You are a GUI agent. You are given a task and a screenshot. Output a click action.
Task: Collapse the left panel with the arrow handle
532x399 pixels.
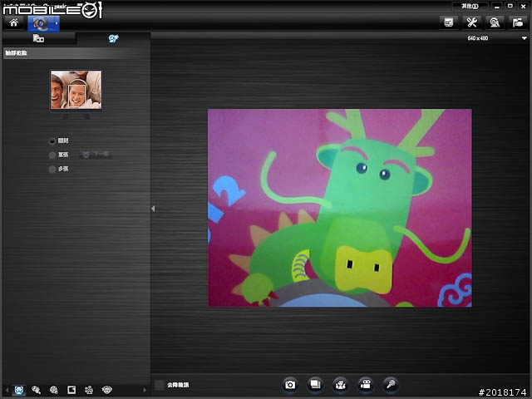click(153, 209)
